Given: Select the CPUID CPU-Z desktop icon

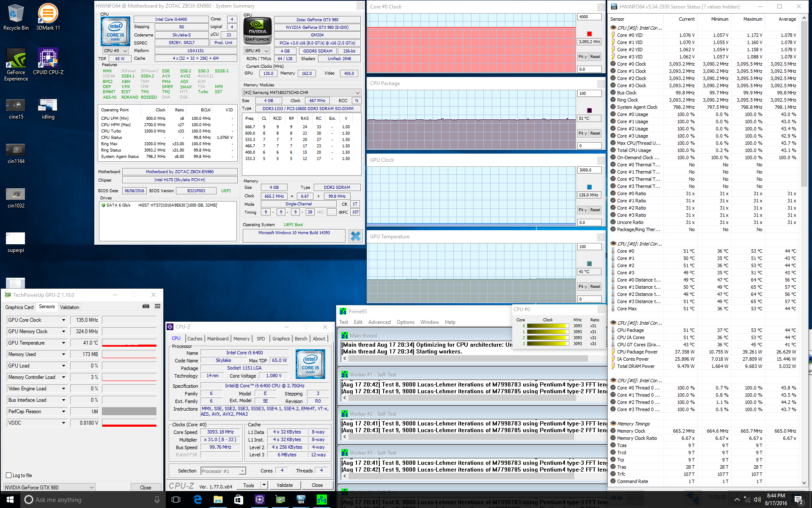Looking at the screenshot, I should click(x=48, y=61).
